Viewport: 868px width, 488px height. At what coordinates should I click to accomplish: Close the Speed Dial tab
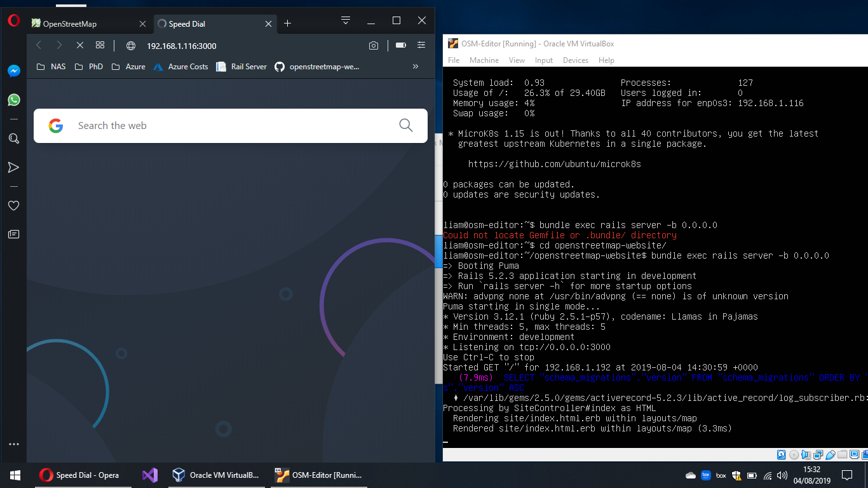click(269, 24)
